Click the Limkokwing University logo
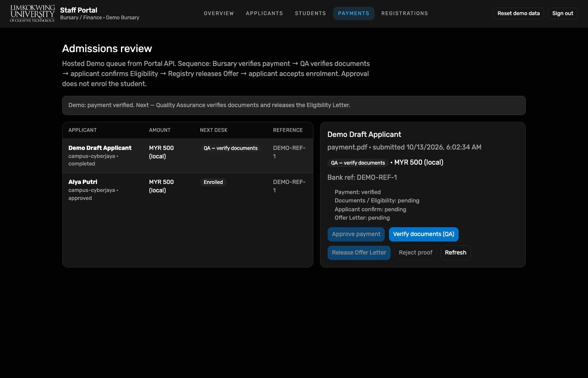Image resolution: width=588 pixels, height=378 pixels. (32, 13)
